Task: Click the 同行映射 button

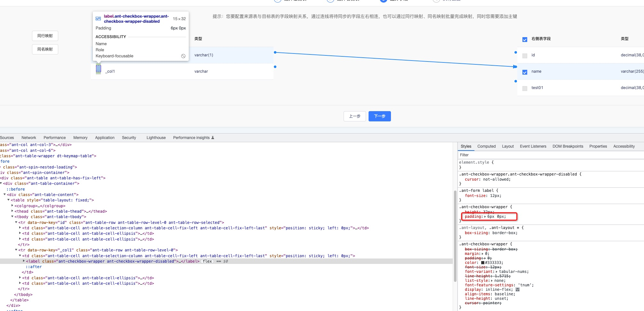Action: [x=45, y=36]
